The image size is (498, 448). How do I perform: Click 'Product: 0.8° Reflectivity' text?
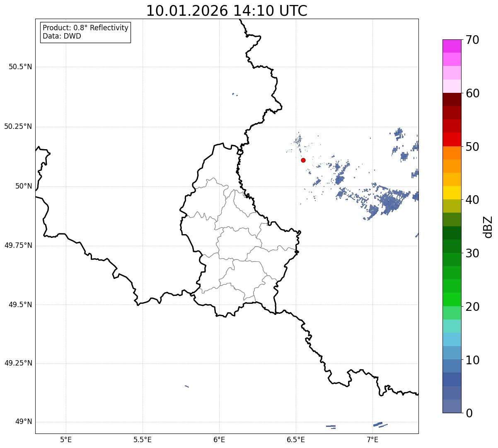click(86, 28)
